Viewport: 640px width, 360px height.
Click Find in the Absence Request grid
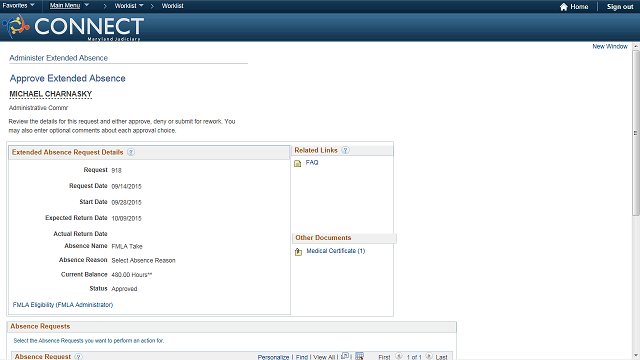pos(302,357)
